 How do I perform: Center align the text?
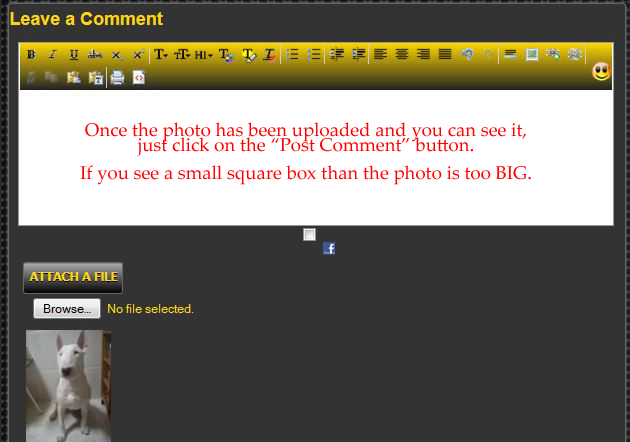coord(402,55)
